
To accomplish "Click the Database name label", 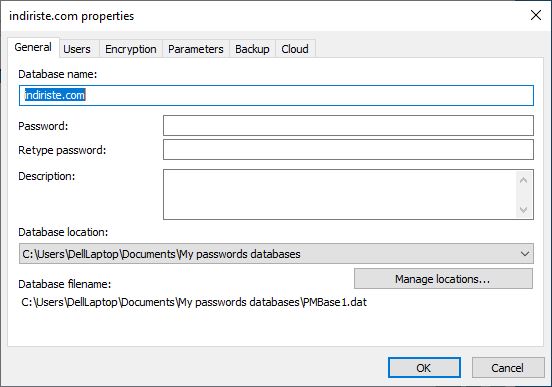I will tap(57, 74).
